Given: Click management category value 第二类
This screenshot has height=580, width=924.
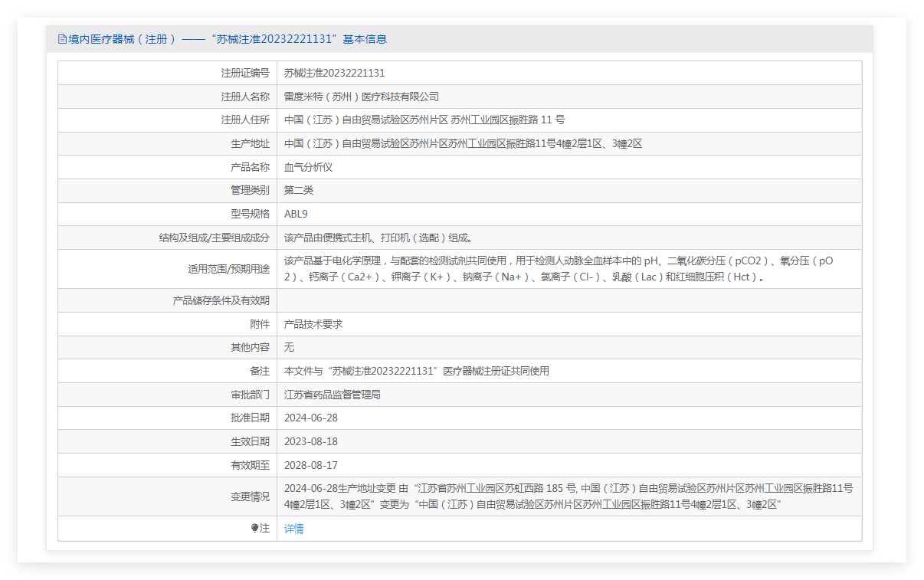Looking at the screenshot, I should tap(299, 191).
